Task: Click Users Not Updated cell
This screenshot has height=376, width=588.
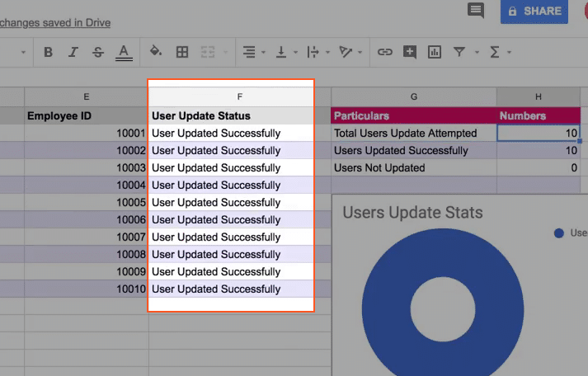Action: (x=414, y=167)
